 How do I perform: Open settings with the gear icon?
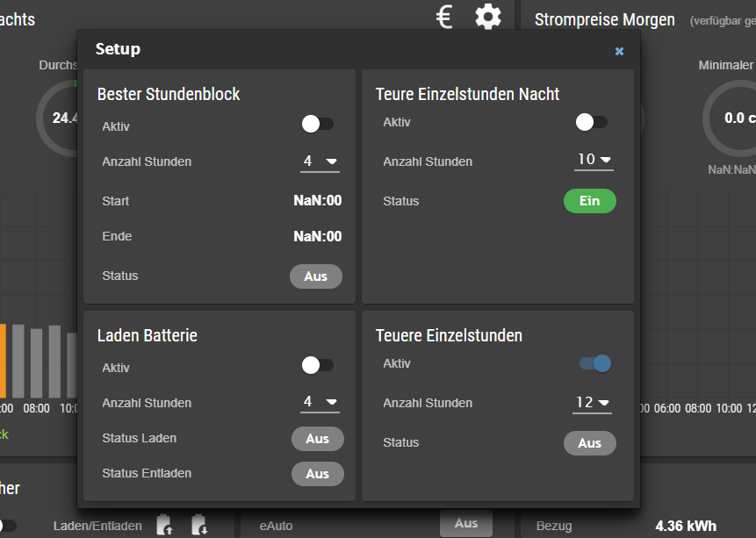click(488, 16)
